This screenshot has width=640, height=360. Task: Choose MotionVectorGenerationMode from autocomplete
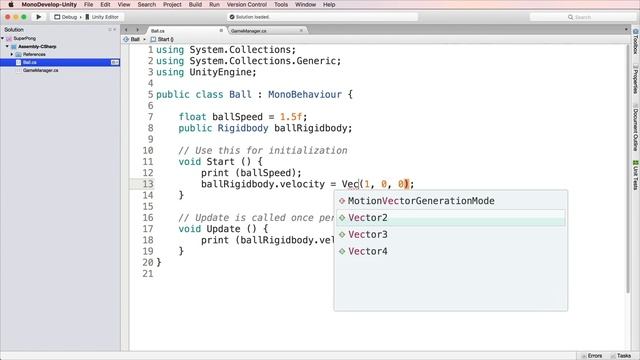click(x=451, y=201)
